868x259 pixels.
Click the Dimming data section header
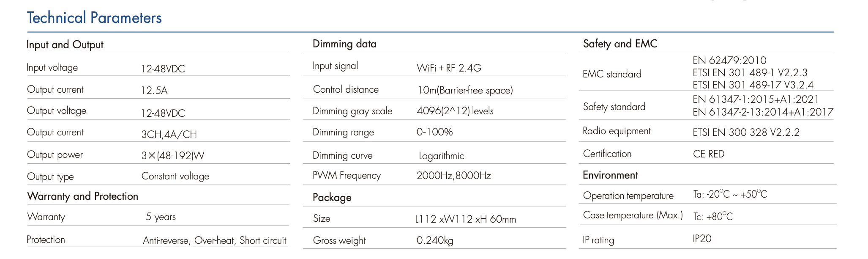(x=344, y=44)
